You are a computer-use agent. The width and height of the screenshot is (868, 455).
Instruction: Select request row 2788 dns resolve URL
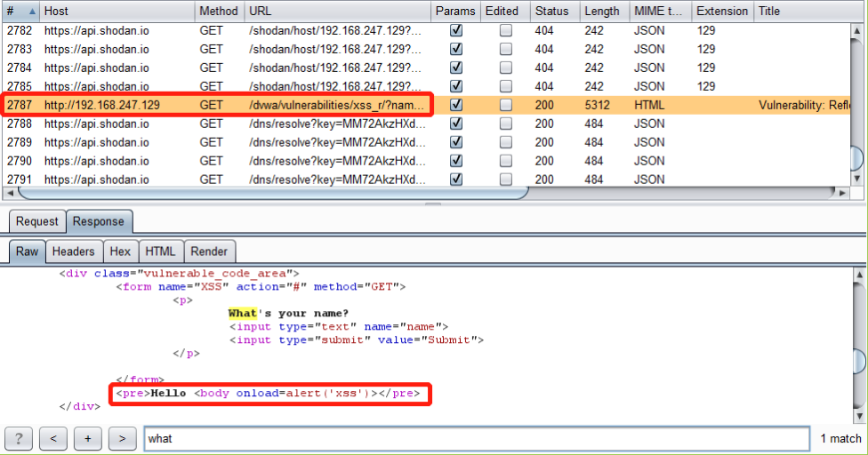click(x=337, y=124)
